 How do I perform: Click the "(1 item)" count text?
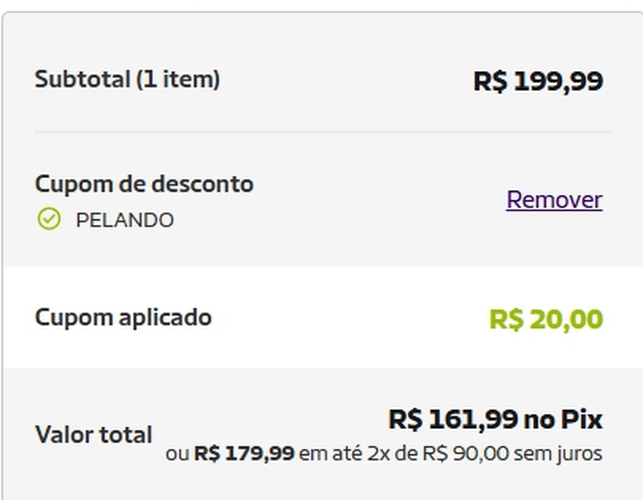tap(178, 79)
